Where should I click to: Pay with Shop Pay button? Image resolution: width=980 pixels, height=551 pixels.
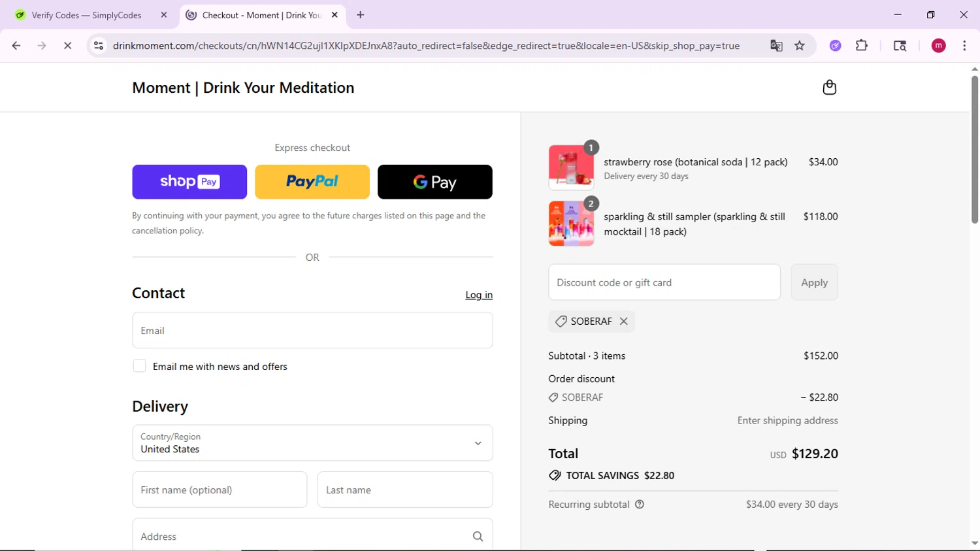(189, 182)
